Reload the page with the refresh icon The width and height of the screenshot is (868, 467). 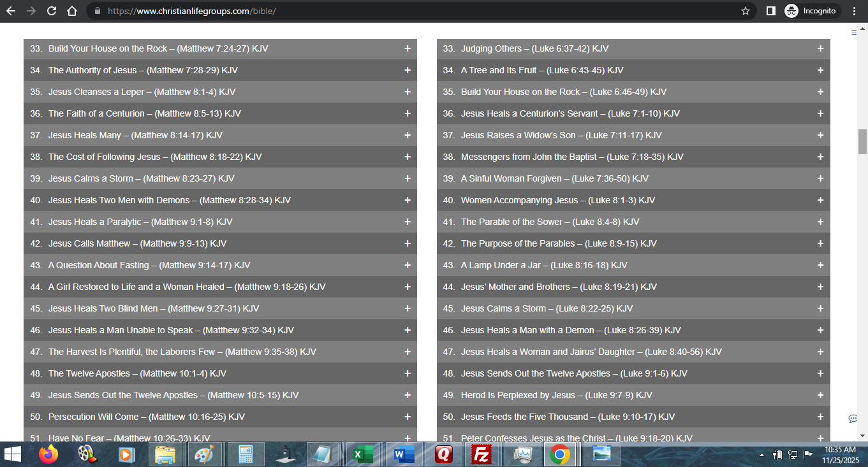coord(52,11)
